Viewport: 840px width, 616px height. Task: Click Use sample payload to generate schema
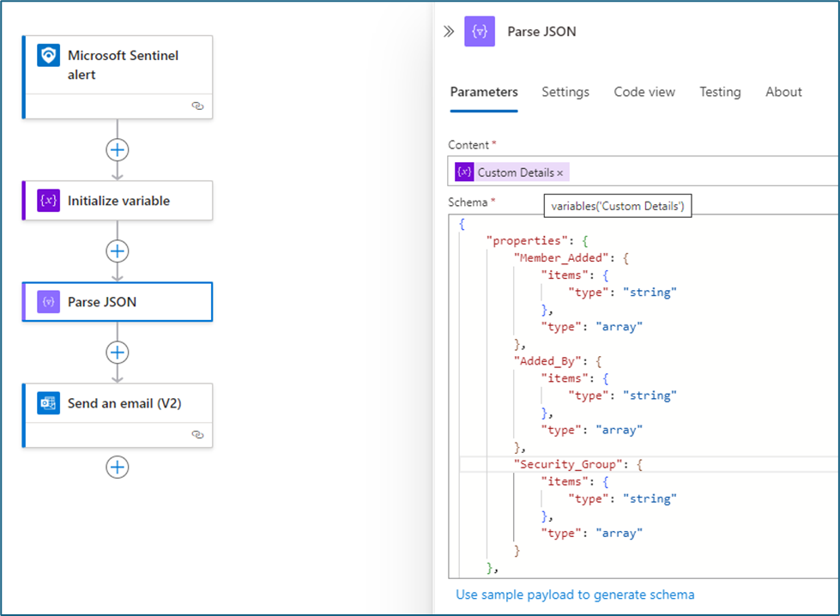(575, 595)
